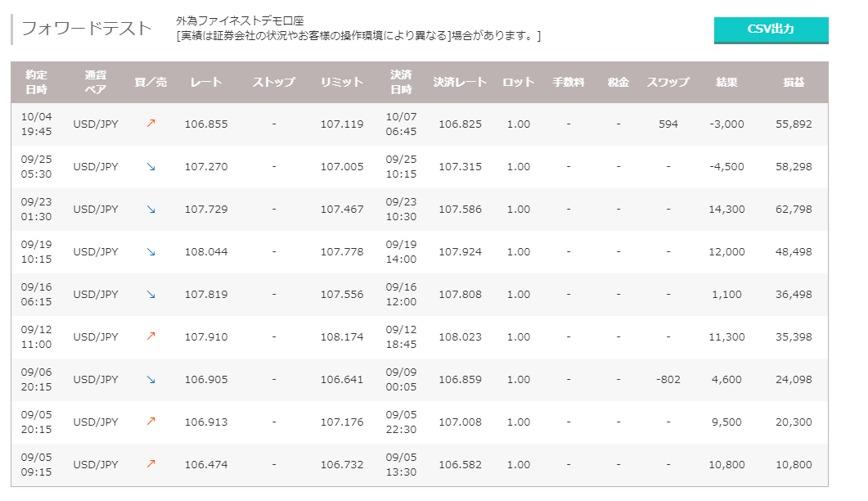Click the 通貨ペア column header

click(96, 82)
